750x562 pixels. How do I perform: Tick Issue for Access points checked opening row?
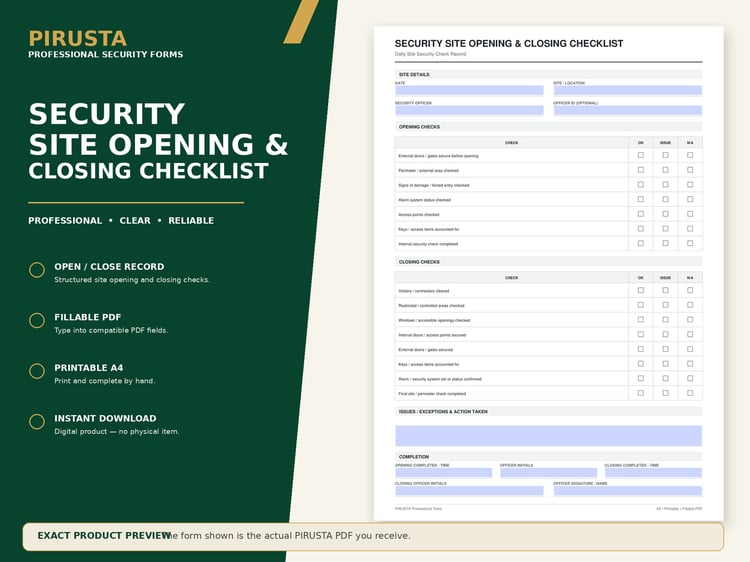point(665,214)
